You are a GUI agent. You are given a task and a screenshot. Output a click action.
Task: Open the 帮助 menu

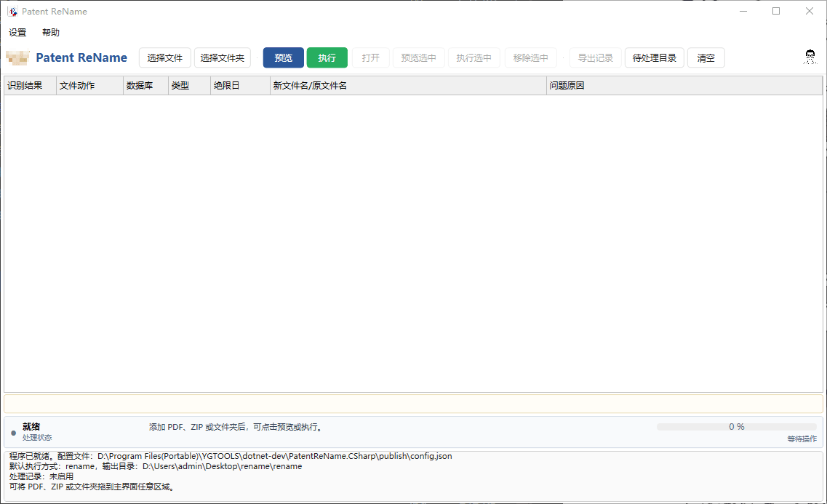(51, 33)
